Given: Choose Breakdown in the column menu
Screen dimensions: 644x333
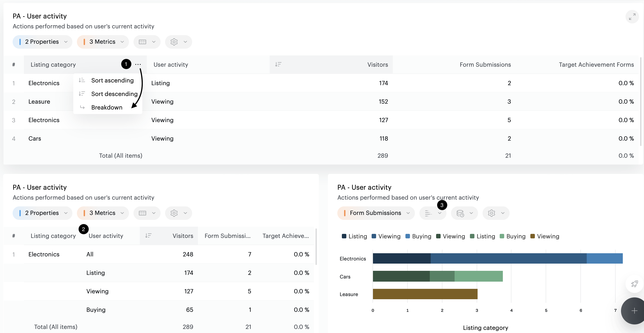Looking at the screenshot, I should click(x=107, y=107).
